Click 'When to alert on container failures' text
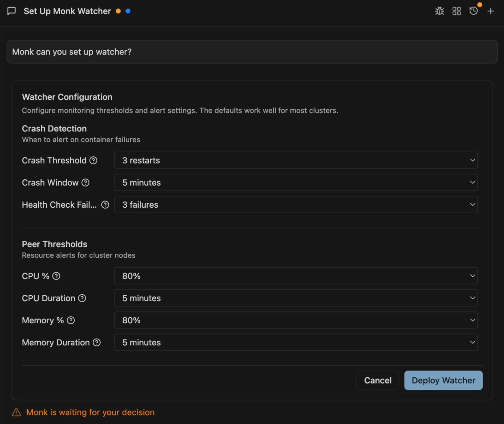 pos(81,140)
